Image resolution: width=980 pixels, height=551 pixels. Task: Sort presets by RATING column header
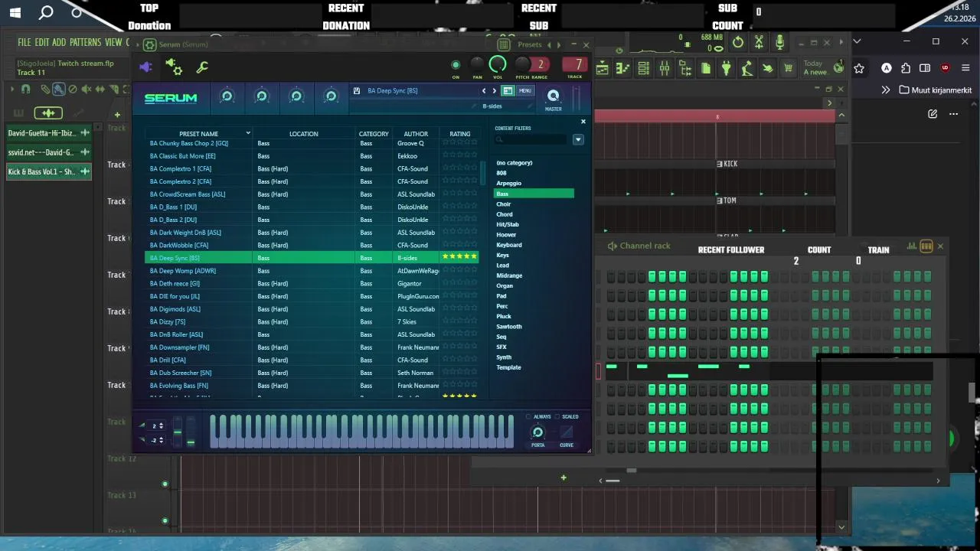pos(460,134)
